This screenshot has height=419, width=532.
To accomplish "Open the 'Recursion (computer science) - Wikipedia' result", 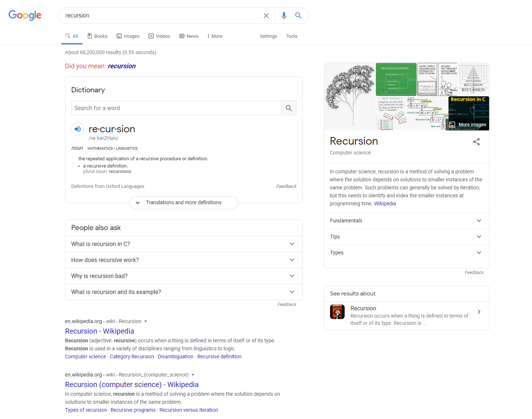I will coord(131,384).
